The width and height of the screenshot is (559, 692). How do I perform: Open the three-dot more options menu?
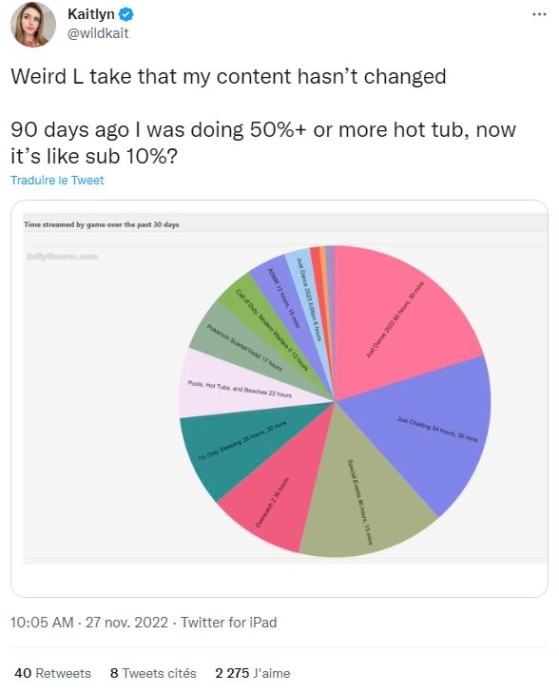(539, 14)
